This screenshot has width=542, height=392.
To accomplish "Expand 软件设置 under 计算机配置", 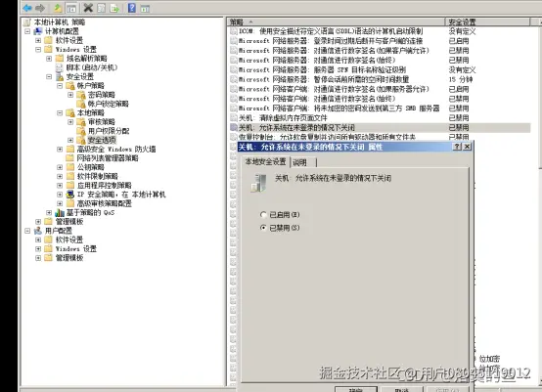I will coord(38,40).
